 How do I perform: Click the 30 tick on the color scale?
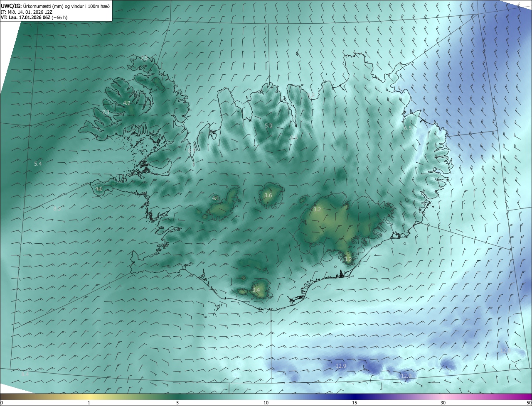[x=443, y=403]
